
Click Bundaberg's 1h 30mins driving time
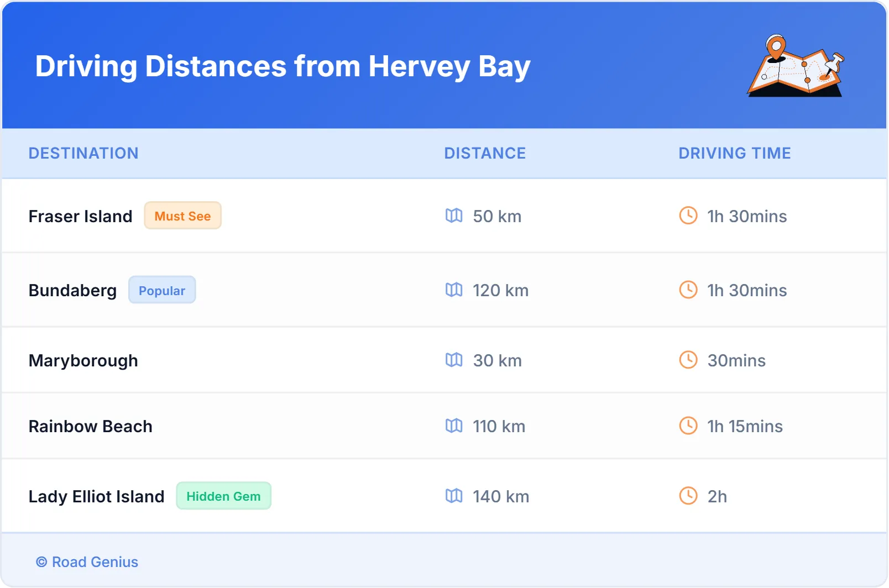point(747,290)
